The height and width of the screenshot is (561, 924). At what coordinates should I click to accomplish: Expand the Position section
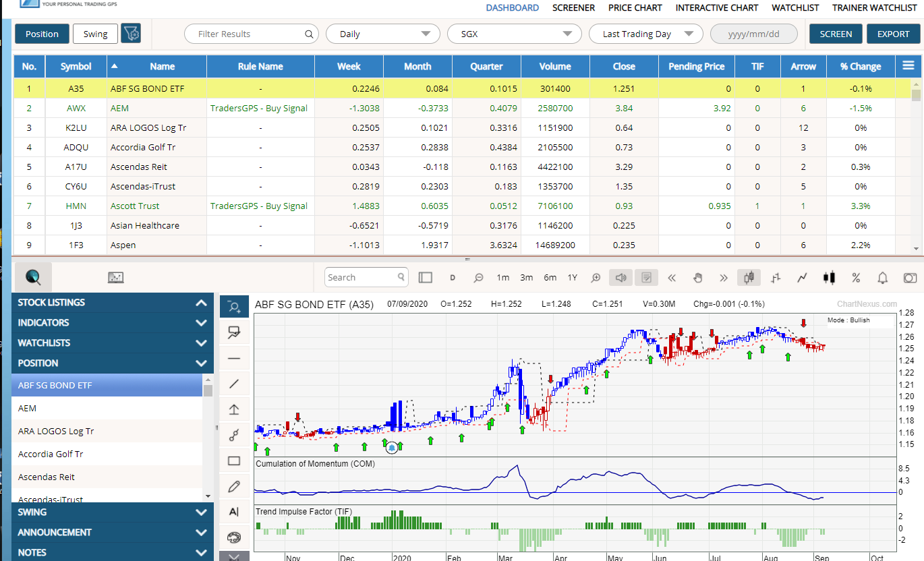(113, 363)
